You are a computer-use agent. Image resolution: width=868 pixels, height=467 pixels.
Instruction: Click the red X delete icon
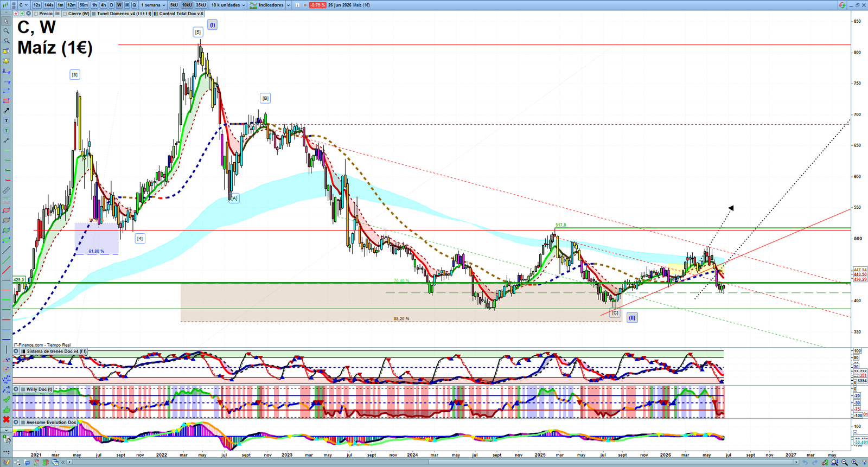click(6, 419)
